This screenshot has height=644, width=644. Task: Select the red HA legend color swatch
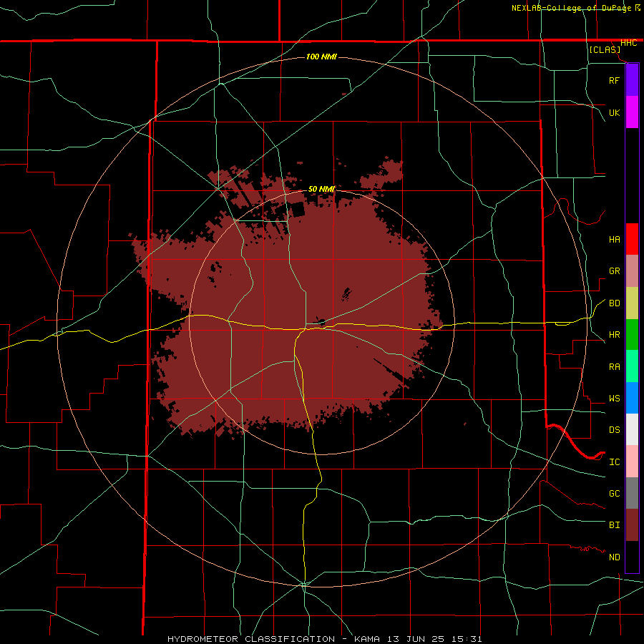click(x=632, y=239)
